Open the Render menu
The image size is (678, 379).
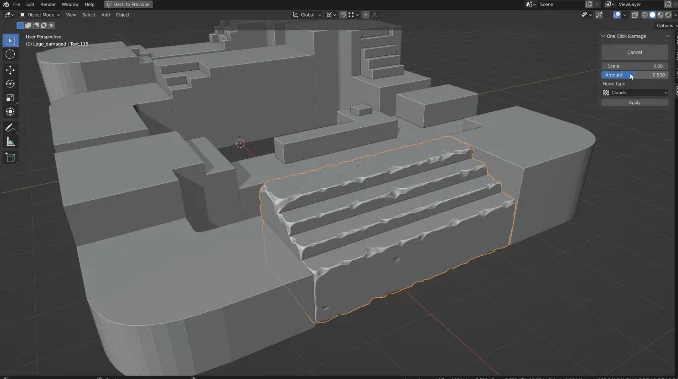pos(48,4)
